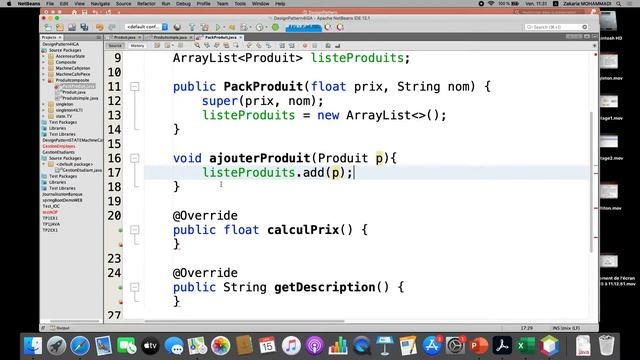This screenshot has width=640, height=360.
Task: Click the Redo toolbar icon
Action: point(111,27)
